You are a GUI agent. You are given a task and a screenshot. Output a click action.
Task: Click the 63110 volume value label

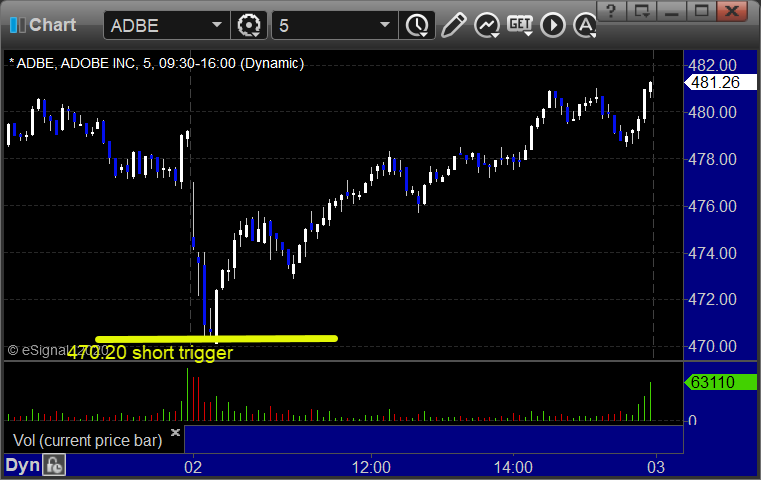(x=720, y=382)
